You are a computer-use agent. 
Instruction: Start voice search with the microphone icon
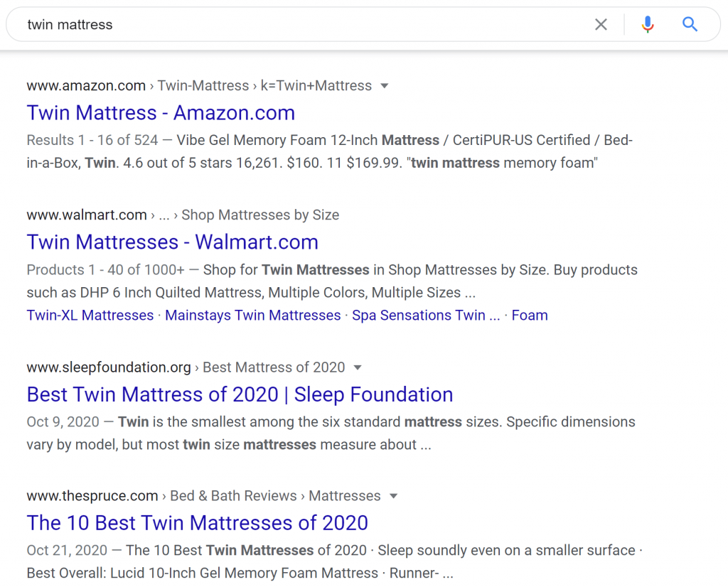pyautogui.click(x=648, y=25)
